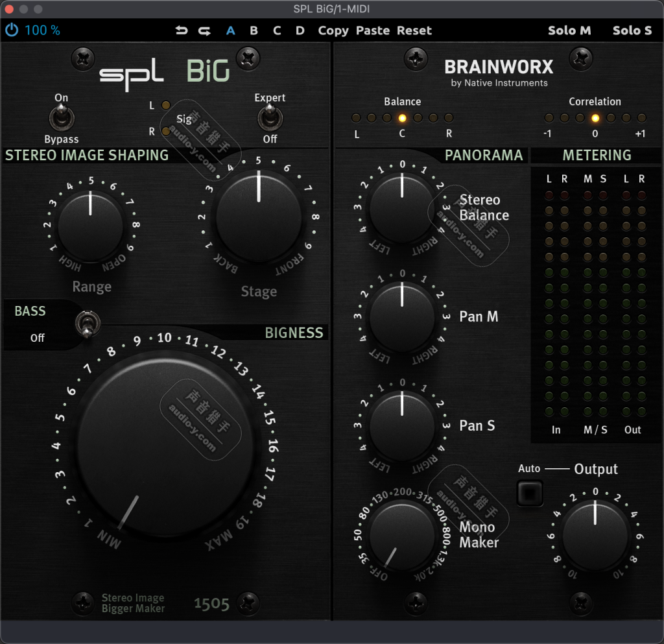
Task: Click the power icon at top left
Action: click(11, 29)
